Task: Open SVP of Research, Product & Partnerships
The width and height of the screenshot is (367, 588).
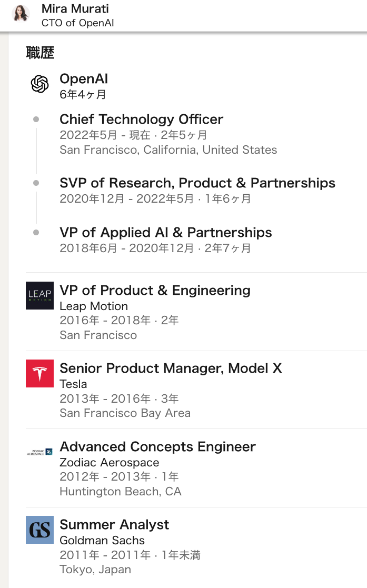Action: point(197,183)
